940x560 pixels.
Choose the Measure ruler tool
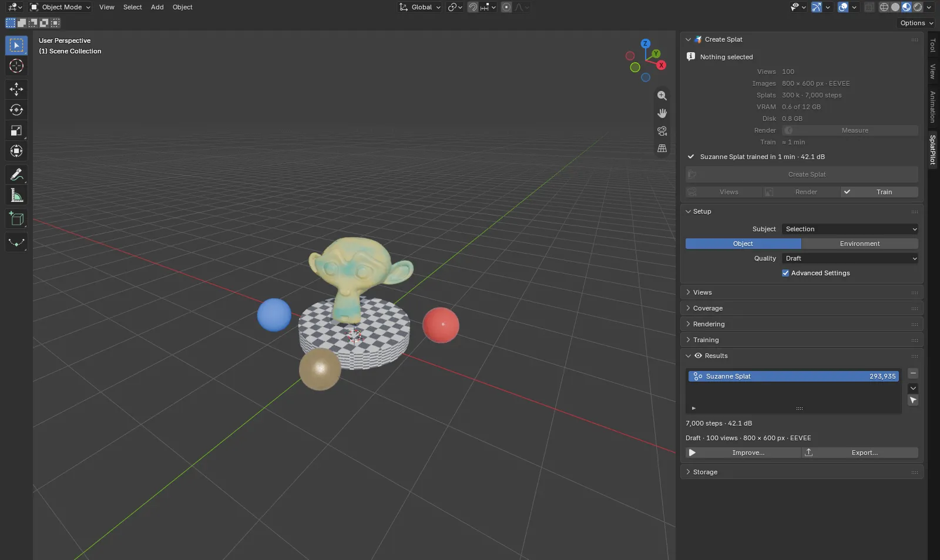16,195
